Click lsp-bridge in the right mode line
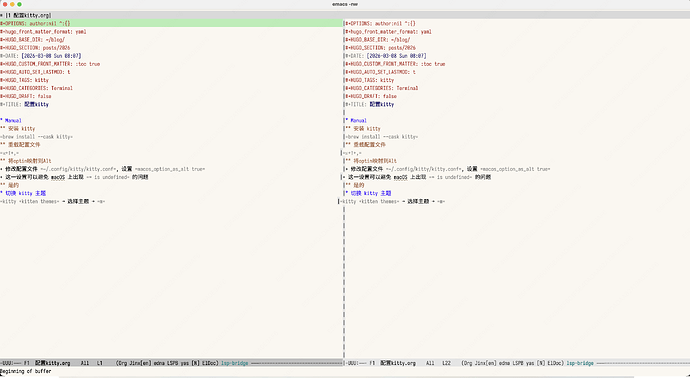 tap(580, 363)
